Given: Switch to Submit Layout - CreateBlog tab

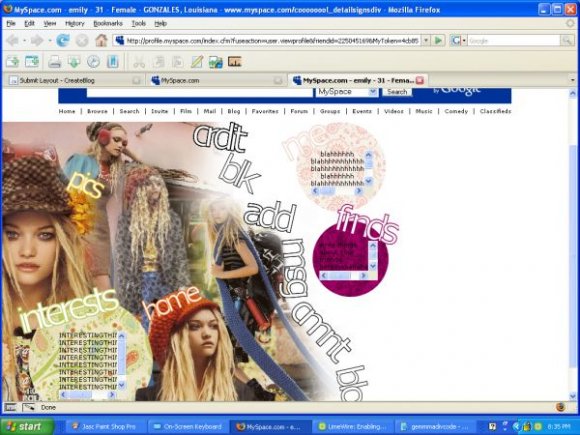Looking at the screenshot, I should click(74, 80).
